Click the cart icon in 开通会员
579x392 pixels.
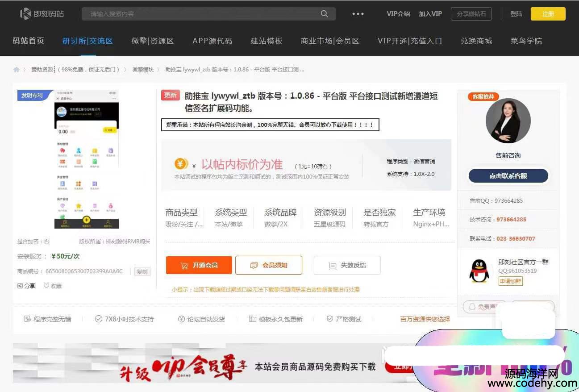pos(184,265)
